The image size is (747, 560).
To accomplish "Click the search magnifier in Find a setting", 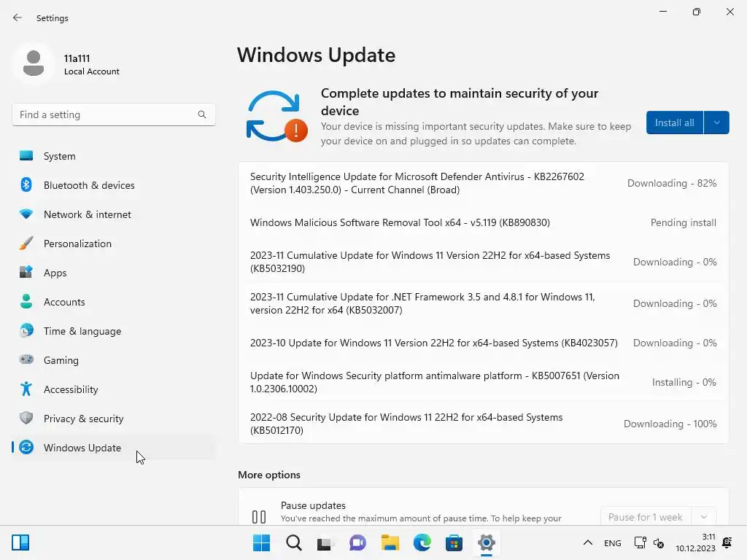I will (202, 114).
